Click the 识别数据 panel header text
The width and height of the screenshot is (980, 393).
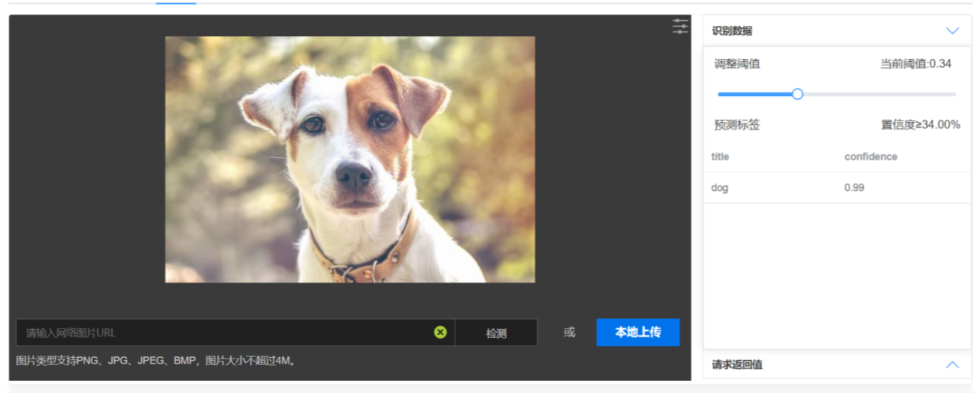(732, 31)
